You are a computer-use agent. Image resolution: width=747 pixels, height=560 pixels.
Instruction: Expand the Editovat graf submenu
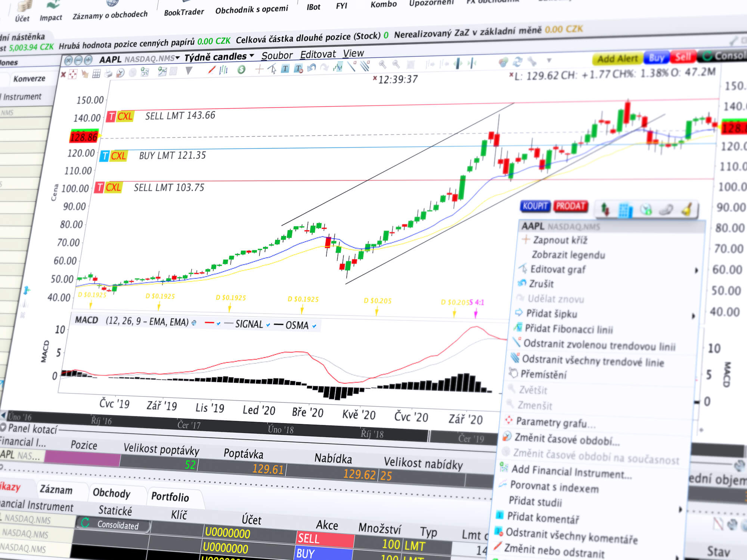[696, 270]
